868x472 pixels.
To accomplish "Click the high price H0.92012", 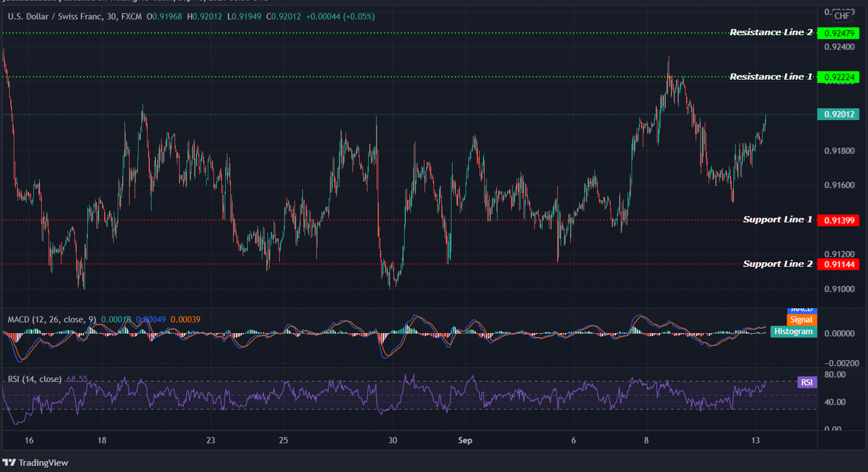I will (x=204, y=16).
